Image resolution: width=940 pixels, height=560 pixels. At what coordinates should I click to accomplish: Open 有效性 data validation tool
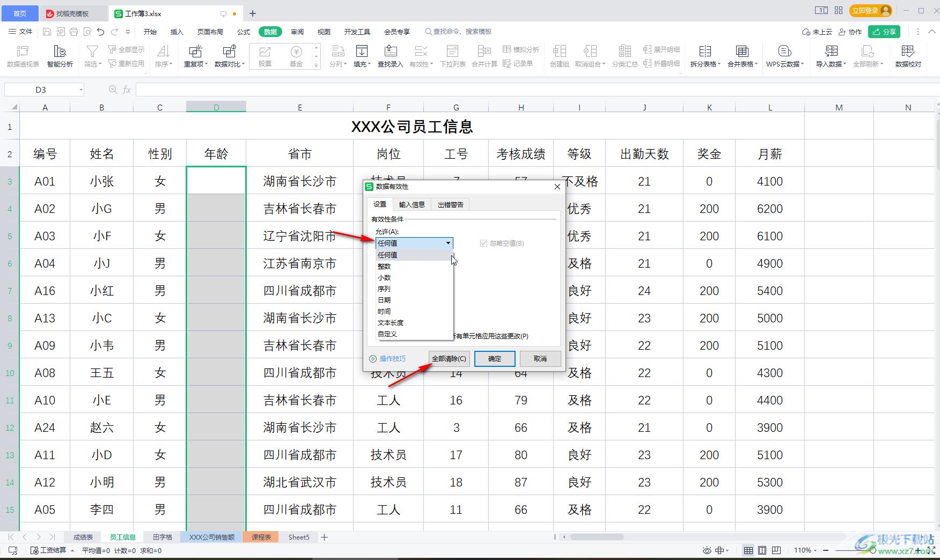pyautogui.click(x=421, y=56)
